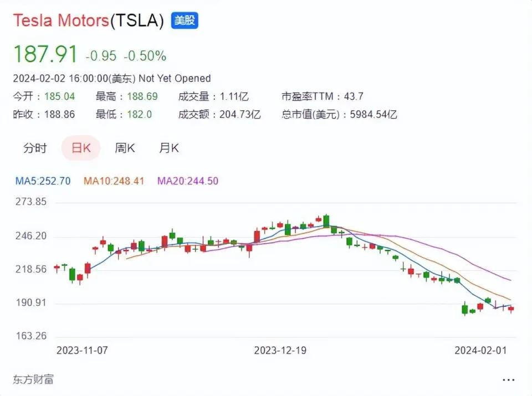Screen dimensions: 532x396
Task: Click the 总市值 market cap value
Action: 373,115
